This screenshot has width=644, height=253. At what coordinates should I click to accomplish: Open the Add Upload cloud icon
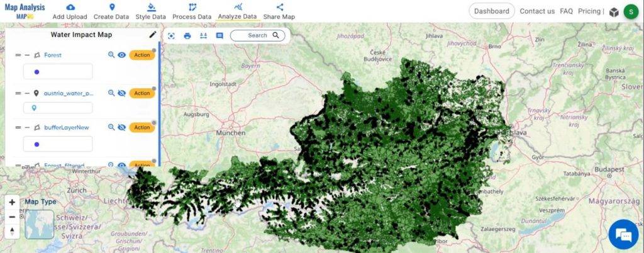[70, 7]
